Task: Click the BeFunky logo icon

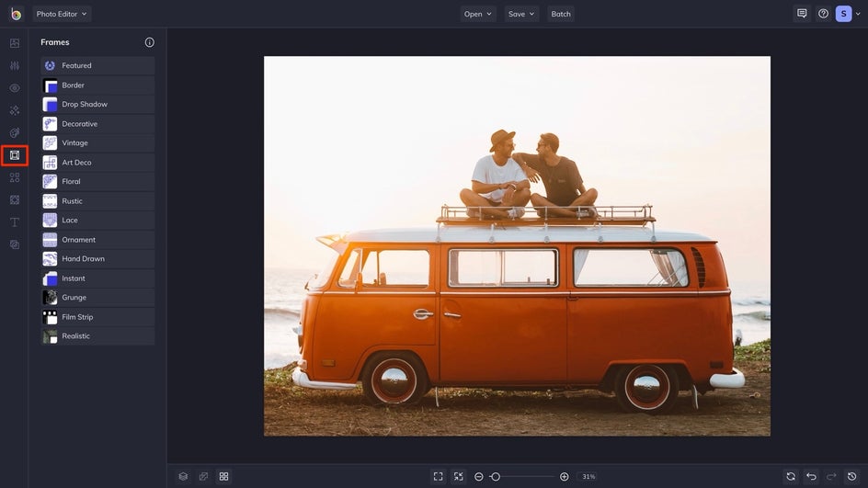Action: (16, 14)
